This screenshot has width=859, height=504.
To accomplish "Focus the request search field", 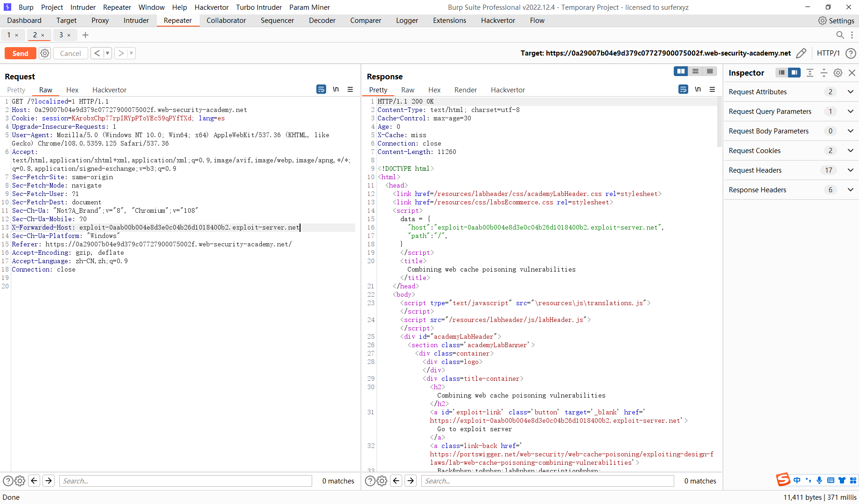I will tap(186, 481).
